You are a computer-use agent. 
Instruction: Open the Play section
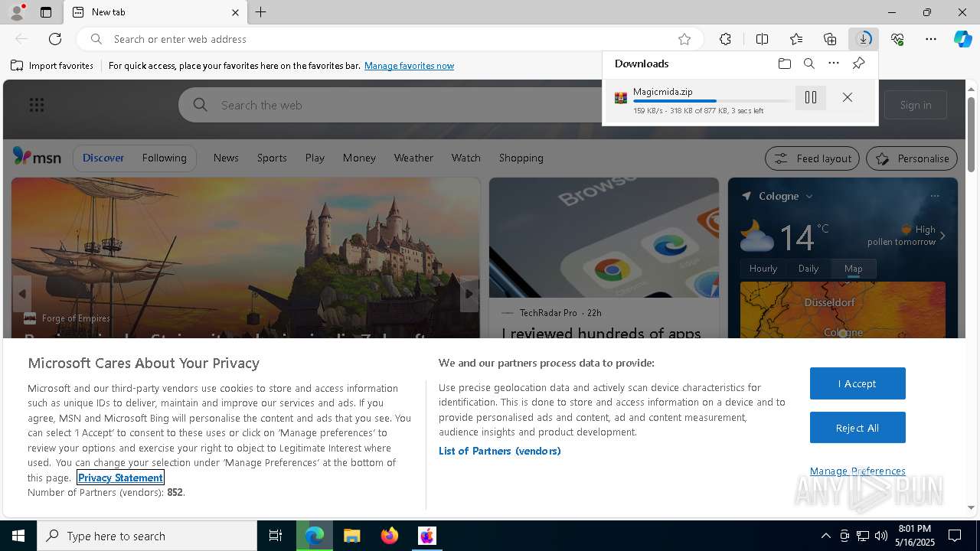pos(315,158)
